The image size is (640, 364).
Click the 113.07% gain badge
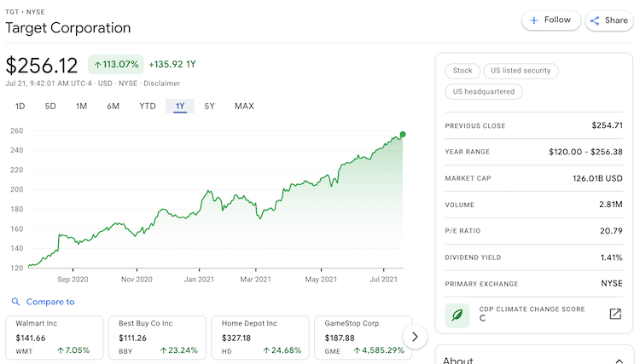[x=116, y=65]
